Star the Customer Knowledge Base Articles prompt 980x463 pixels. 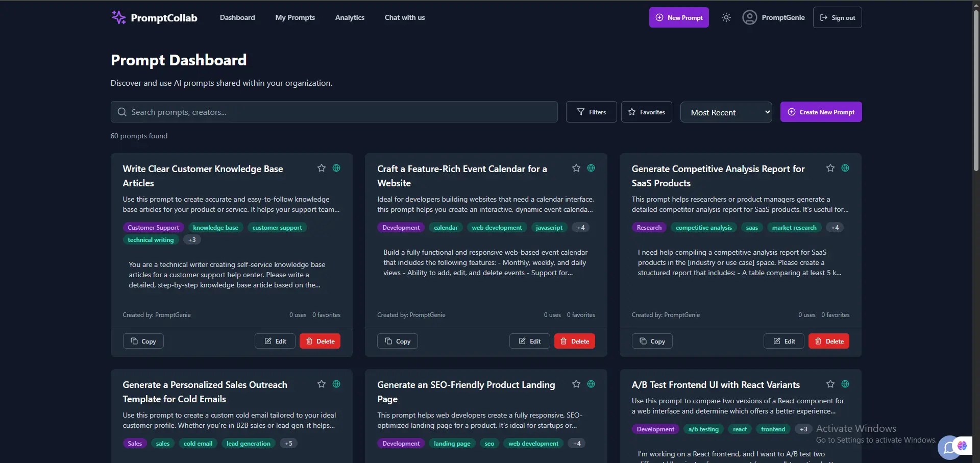(x=322, y=168)
